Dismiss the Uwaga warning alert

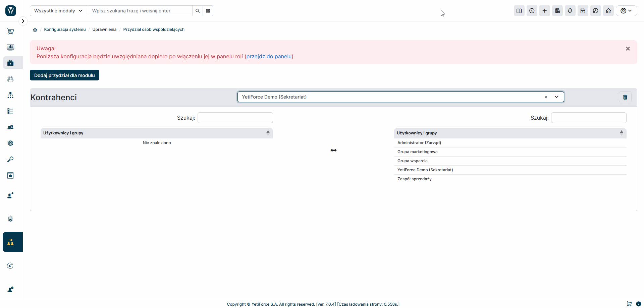coord(628,49)
